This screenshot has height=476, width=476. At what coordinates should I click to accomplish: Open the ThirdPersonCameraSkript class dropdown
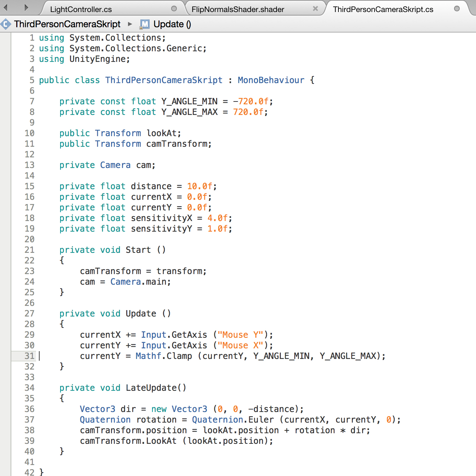coord(67,24)
